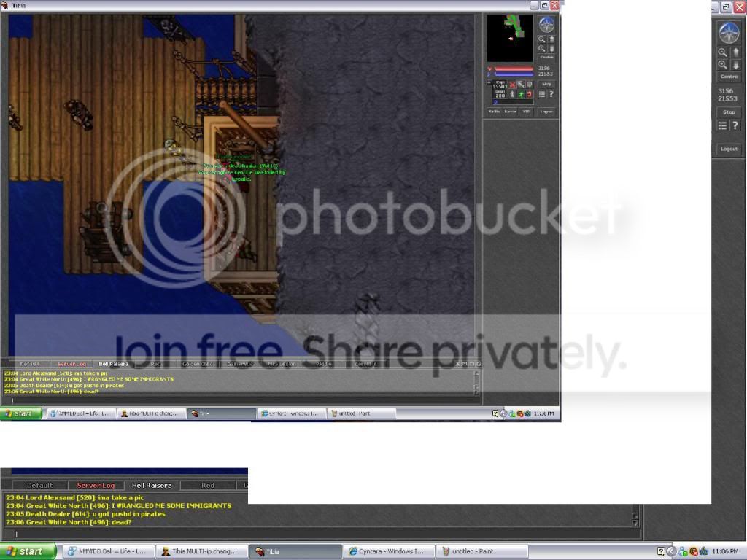Zoom in the minimap in the small Tibia window
This screenshot has height=560, width=747.
541,48
